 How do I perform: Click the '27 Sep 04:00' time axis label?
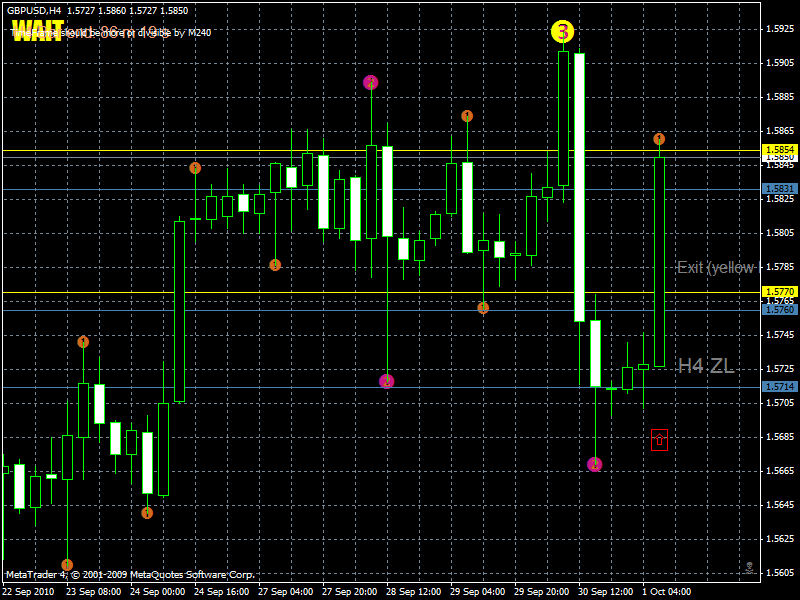click(286, 592)
